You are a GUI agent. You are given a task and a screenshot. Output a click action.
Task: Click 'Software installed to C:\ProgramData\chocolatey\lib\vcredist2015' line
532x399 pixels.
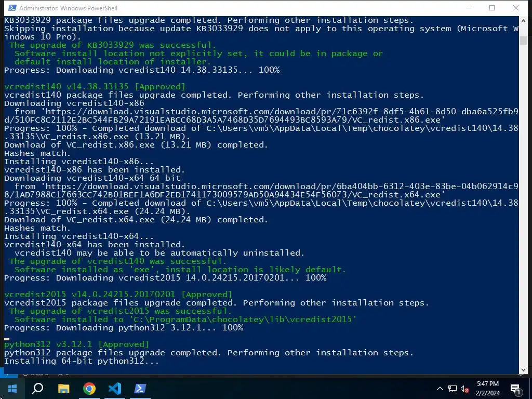point(185,320)
